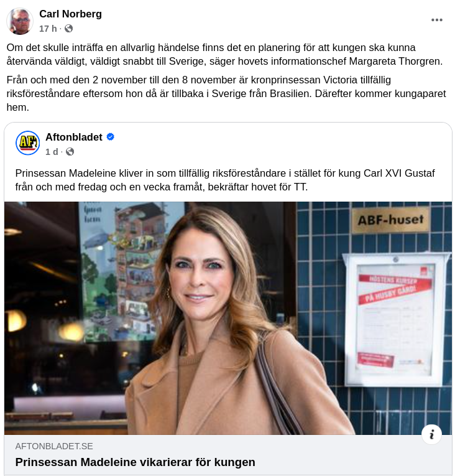Click the round info 'i' icon on image

tap(431, 434)
